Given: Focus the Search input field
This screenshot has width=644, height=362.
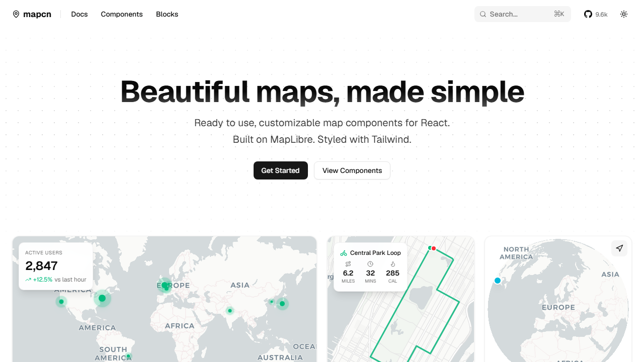Looking at the screenshot, I should click(x=523, y=14).
